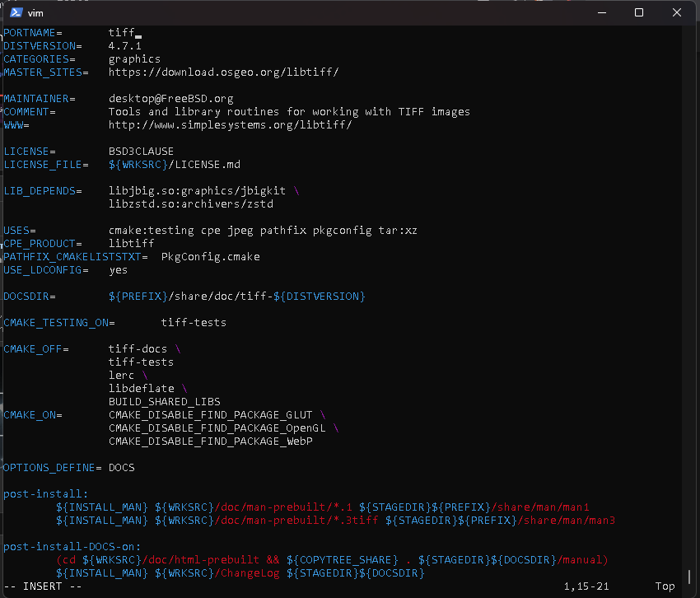Viewport: 700px width, 598px height.
Task: Click the PowerShell icon in the title bar
Action: pos(16,12)
